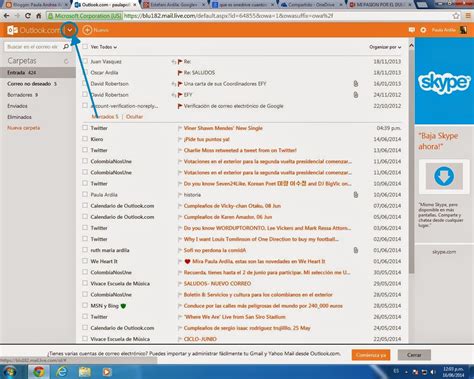This screenshot has height=379, width=474.
Task: Open the skype.com ad link
Action: coord(444,252)
